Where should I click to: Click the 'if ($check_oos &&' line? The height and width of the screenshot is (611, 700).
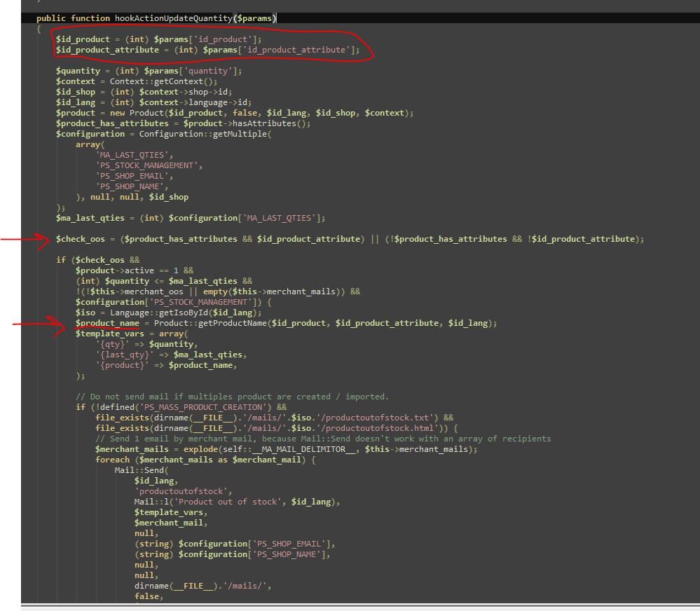97,260
